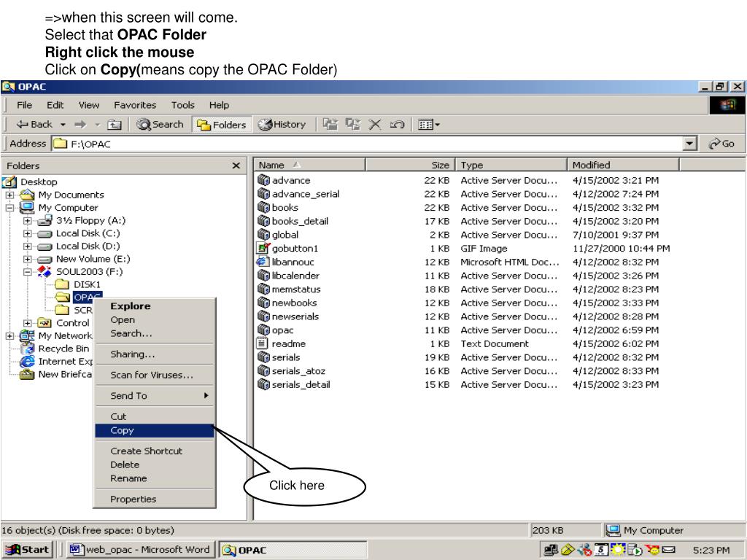This screenshot has width=747, height=560.
Task: Expand the My Network Places node
Action: tap(10, 335)
